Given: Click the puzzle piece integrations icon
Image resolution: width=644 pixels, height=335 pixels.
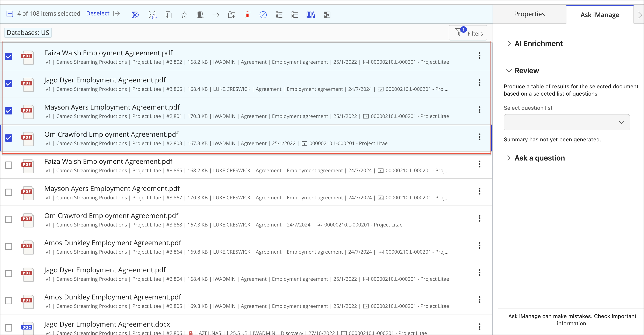Looking at the screenshot, I should [x=327, y=15].
